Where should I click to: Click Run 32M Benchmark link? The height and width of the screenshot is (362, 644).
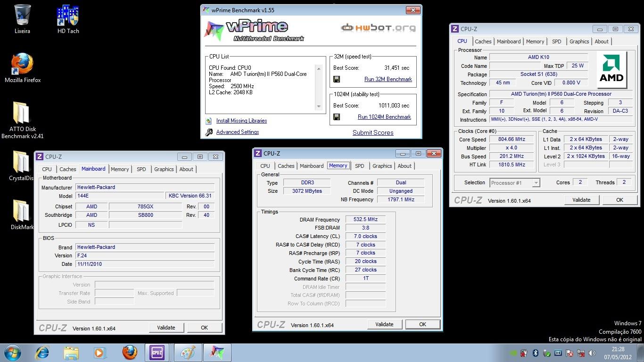(x=388, y=79)
